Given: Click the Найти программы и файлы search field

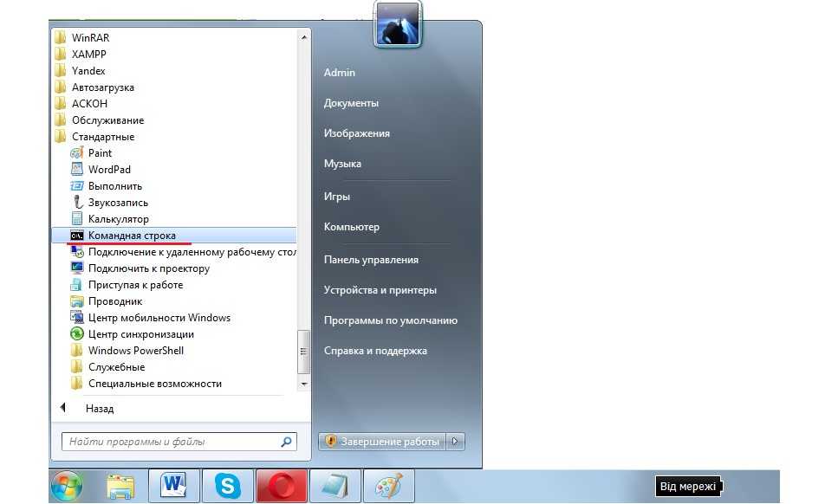Looking at the screenshot, I should [x=172, y=442].
